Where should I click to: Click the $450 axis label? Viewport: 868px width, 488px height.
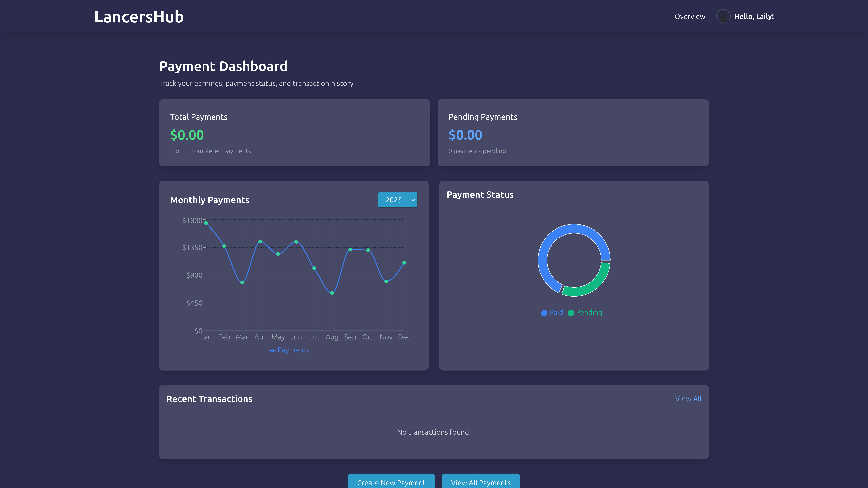[194, 303]
